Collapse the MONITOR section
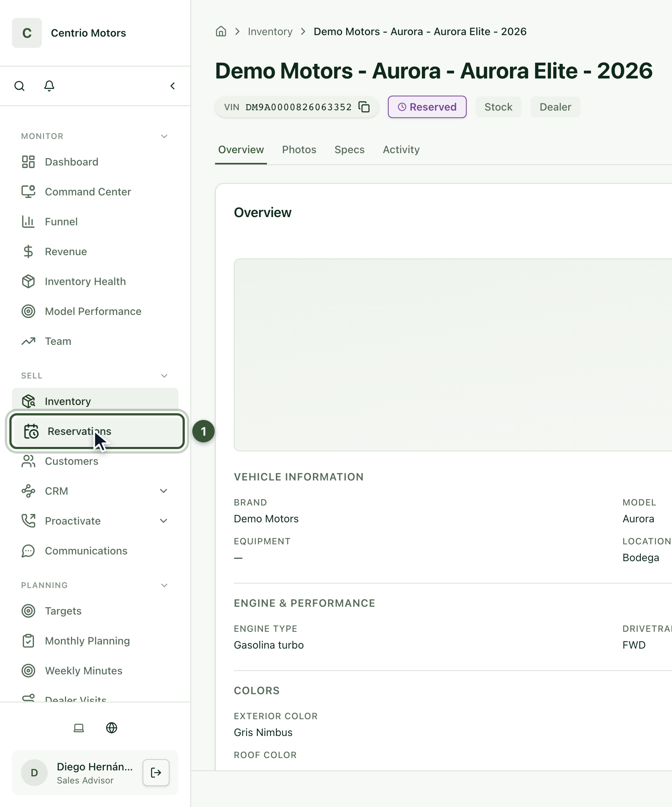The height and width of the screenshot is (807, 672). pos(164,136)
